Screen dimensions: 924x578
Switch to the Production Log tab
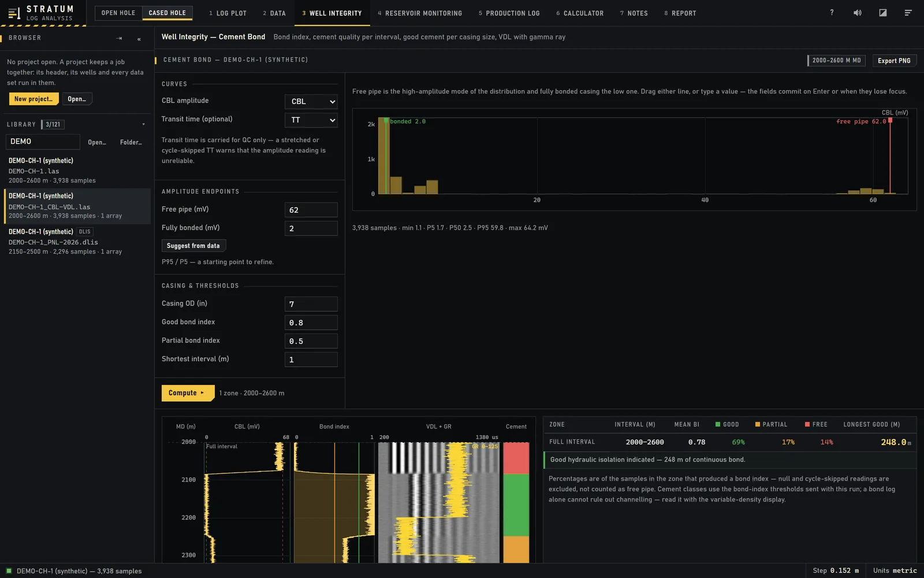click(509, 13)
